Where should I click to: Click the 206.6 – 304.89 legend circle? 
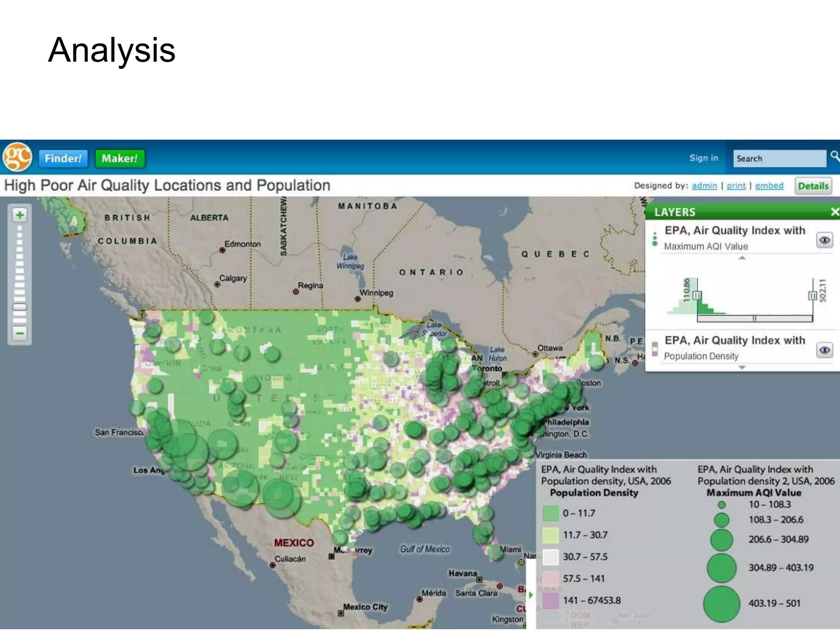721,540
